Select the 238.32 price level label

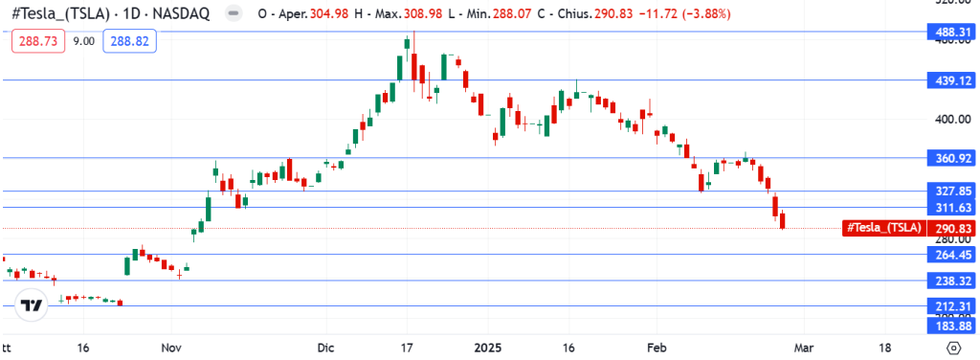[x=951, y=281]
